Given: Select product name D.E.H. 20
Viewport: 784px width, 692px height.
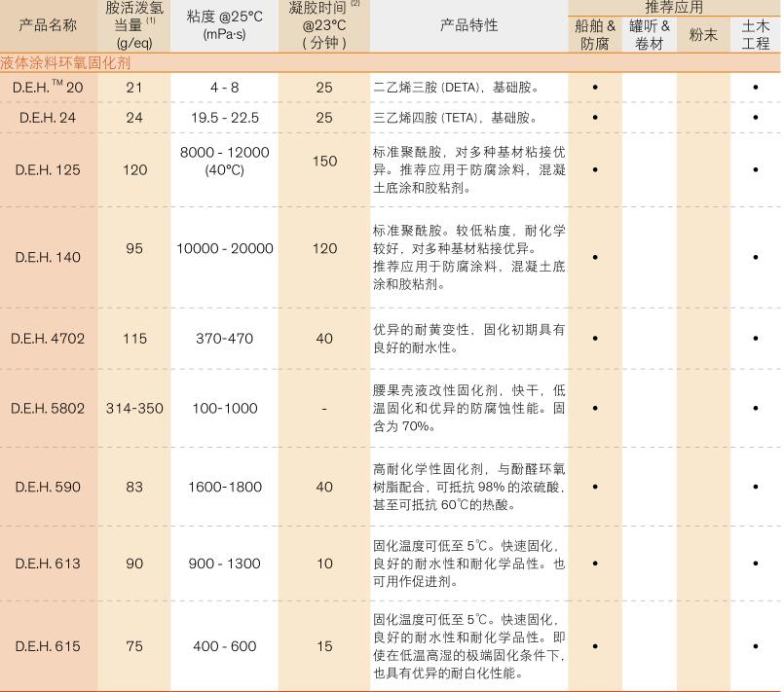Looking at the screenshot, I should click(48, 87).
